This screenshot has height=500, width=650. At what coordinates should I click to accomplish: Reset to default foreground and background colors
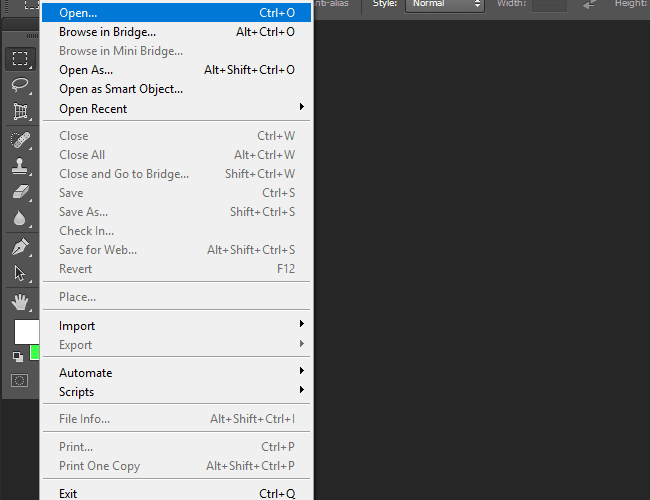18,357
